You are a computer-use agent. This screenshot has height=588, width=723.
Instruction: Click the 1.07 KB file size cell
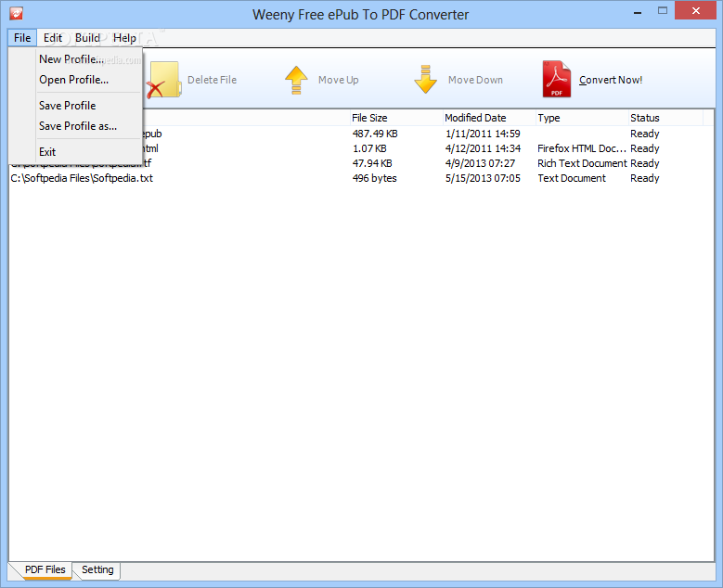(x=369, y=148)
